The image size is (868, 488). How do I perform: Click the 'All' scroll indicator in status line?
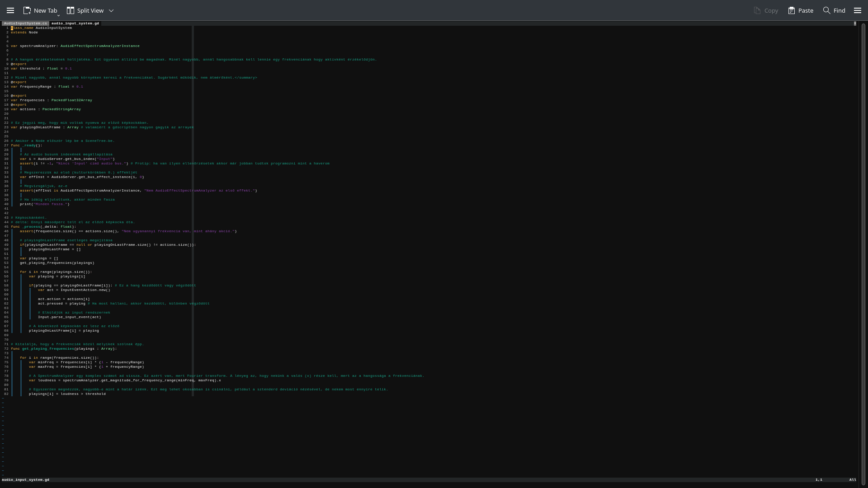click(x=853, y=479)
